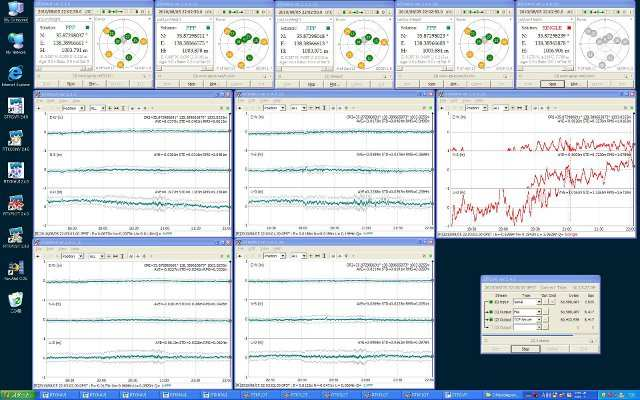The height and width of the screenshot is (400, 640).
Task: Click the reload icon at far right of top-left RTKPLOT toolbar
Action: (x=228, y=108)
